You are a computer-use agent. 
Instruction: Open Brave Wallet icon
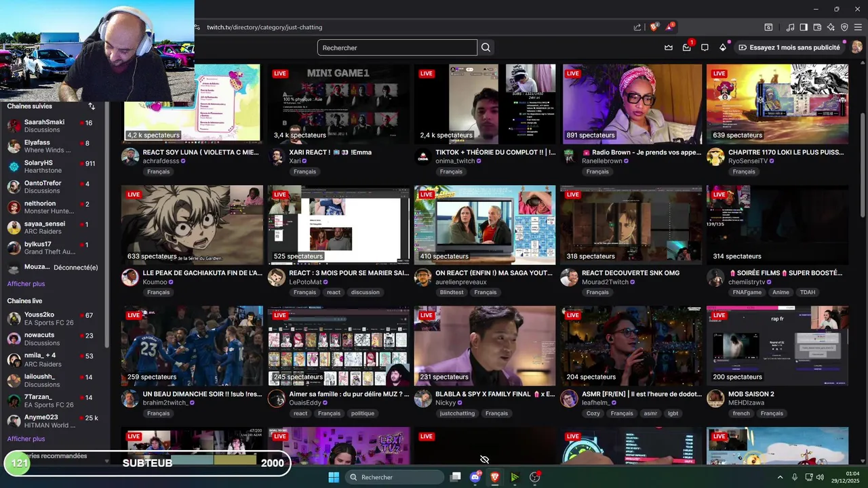817,27
